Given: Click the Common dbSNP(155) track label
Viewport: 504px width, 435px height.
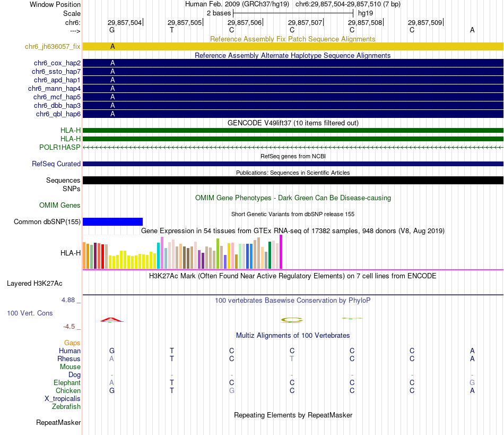Looking at the screenshot, I should pyautogui.click(x=47, y=221).
